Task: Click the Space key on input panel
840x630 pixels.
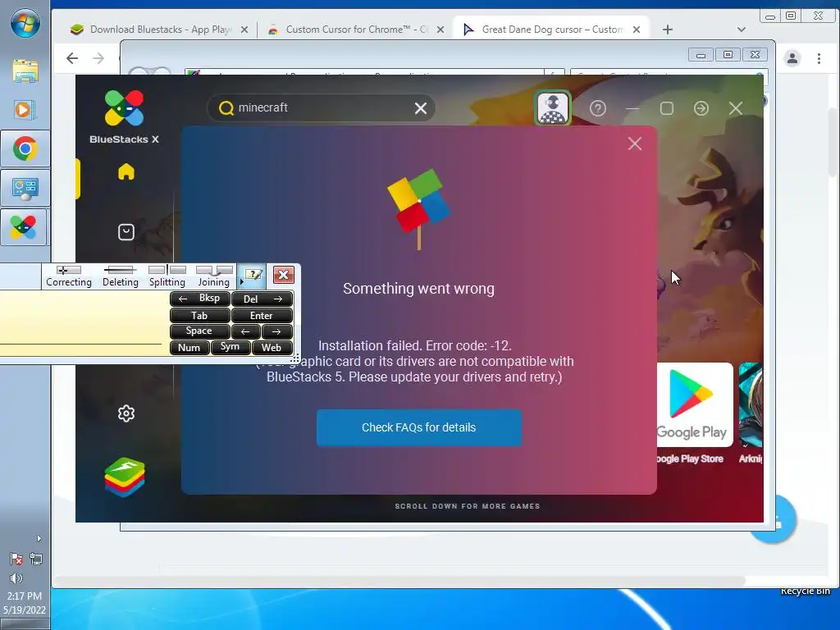Action: (x=200, y=331)
